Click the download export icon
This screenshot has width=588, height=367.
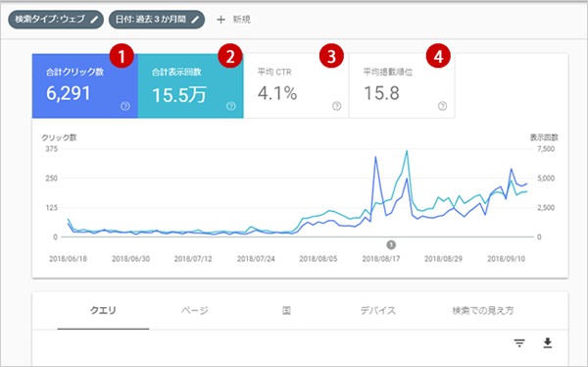(x=548, y=342)
